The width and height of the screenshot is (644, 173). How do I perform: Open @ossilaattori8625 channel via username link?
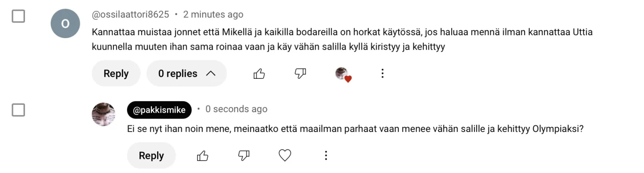(131, 15)
